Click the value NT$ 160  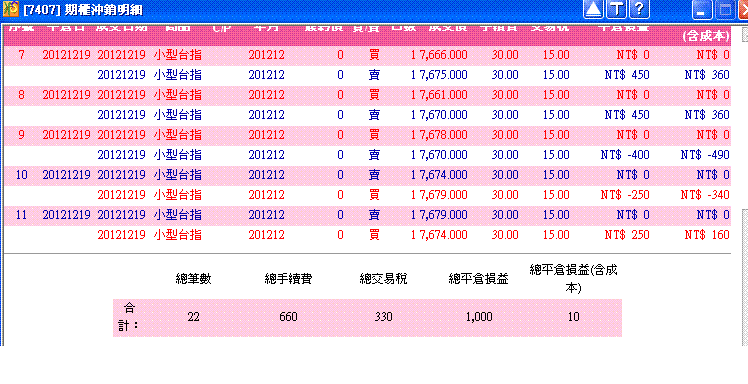pos(707,235)
